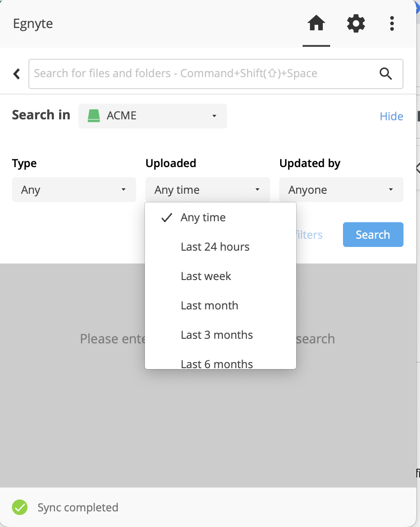The height and width of the screenshot is (527, 420).
Task: Open settings via the gear icon
Action: [356, 23]
